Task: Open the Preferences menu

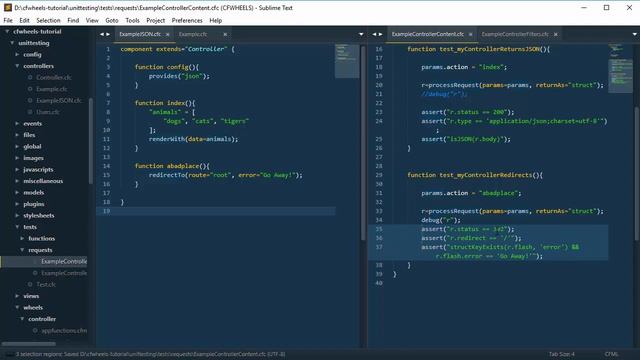Action: click(187, 20)
